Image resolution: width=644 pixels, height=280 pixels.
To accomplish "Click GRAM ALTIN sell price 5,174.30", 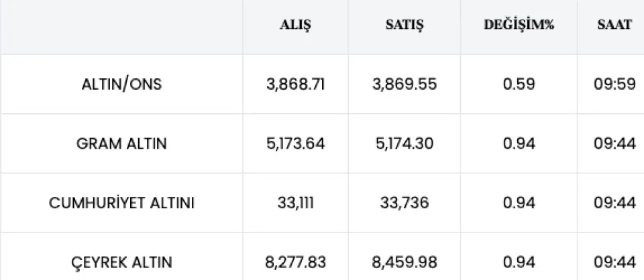I will [x=405, y=144].
